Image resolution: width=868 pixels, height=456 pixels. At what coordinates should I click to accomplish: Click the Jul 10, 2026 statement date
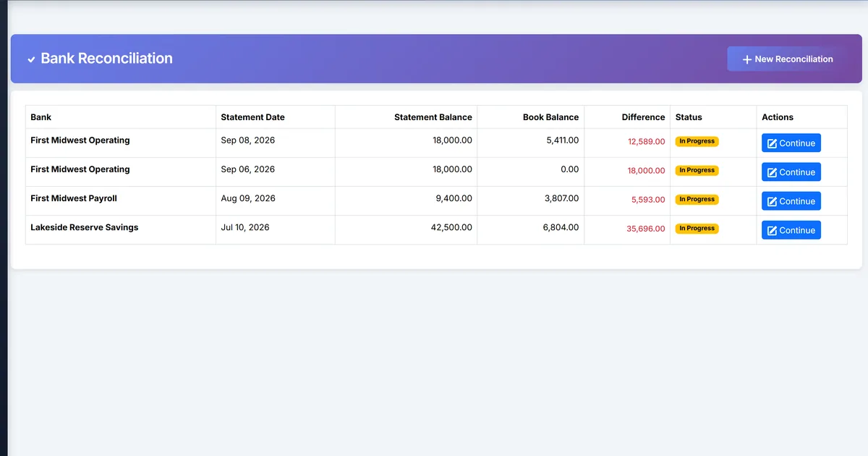(245, 227)
